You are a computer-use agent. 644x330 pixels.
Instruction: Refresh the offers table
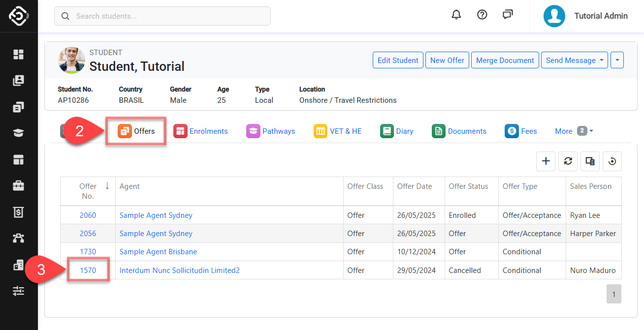(568, 161)
